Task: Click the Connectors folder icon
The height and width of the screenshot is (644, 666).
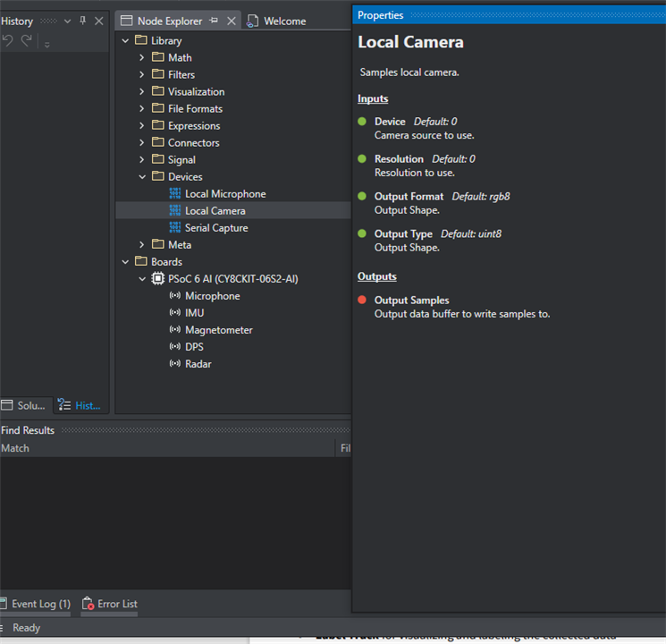Action: pyautogui.click(x=158, y=142)
